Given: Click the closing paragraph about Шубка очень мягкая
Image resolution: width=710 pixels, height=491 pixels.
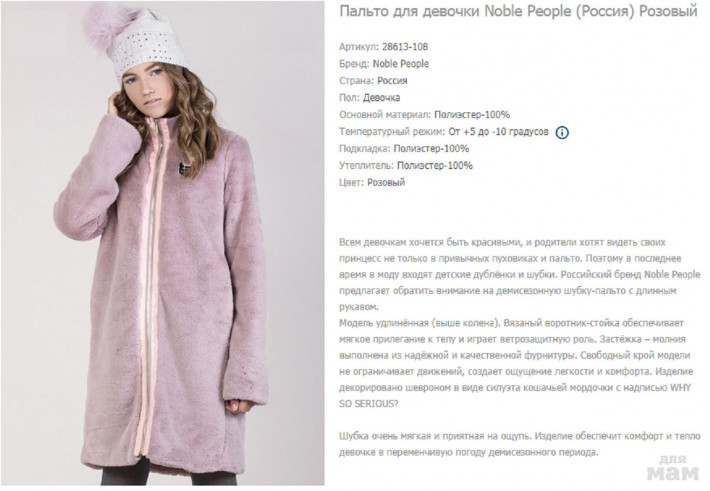Looking at the screenshot, I should [519, 444].
